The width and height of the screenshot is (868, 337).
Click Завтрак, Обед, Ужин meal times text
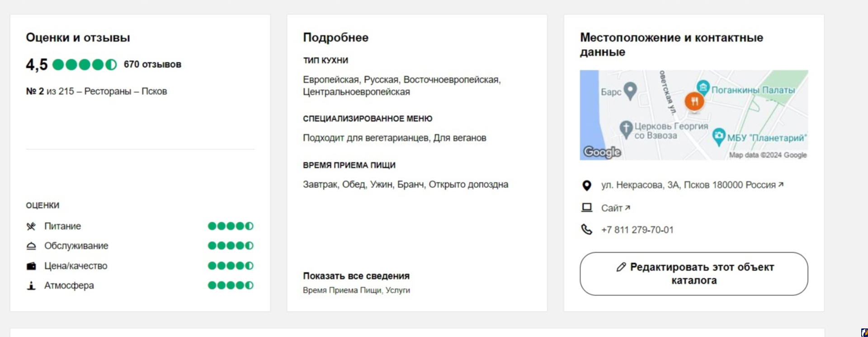pyautogui.click(x=406, y=184)
